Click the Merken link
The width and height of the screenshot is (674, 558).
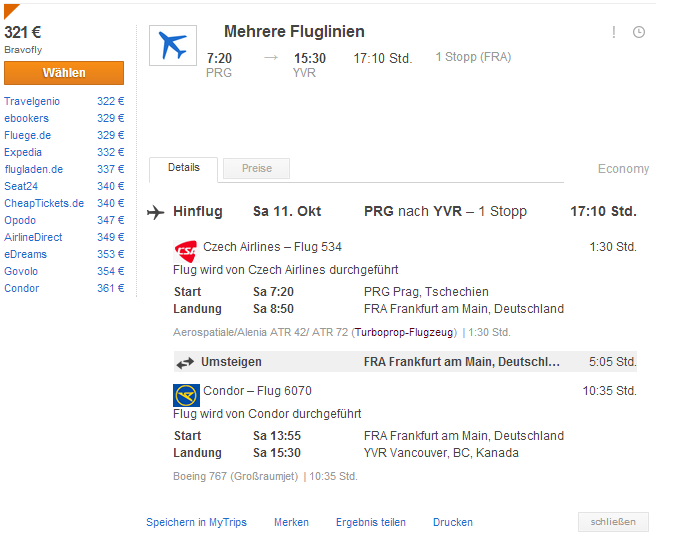pos(291,522)
